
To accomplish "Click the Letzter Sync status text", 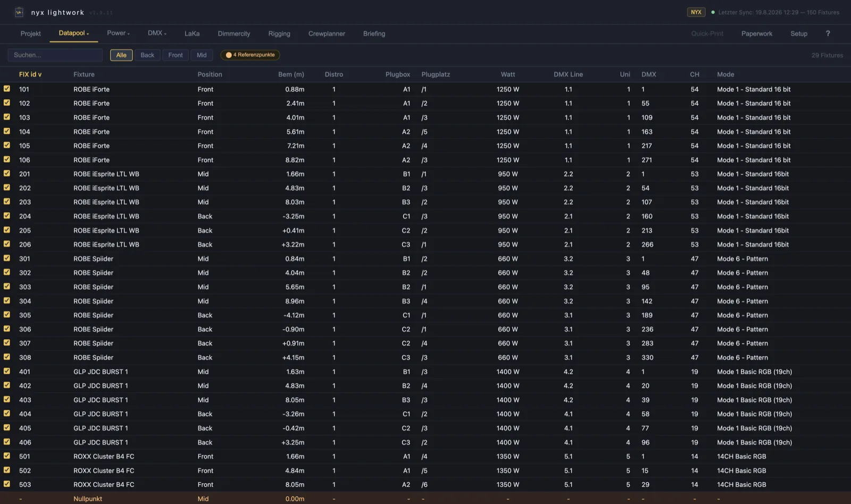I will click(x=779, y=12).
